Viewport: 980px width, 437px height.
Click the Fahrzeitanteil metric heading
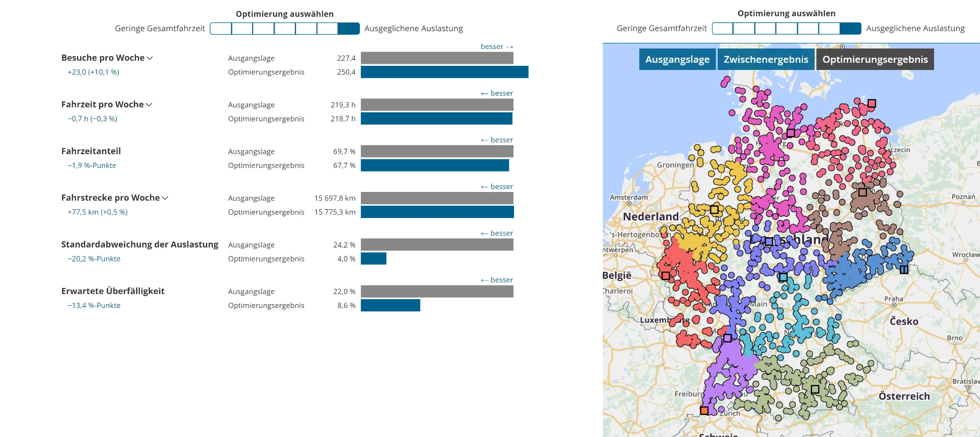click(x=91, y=151)
